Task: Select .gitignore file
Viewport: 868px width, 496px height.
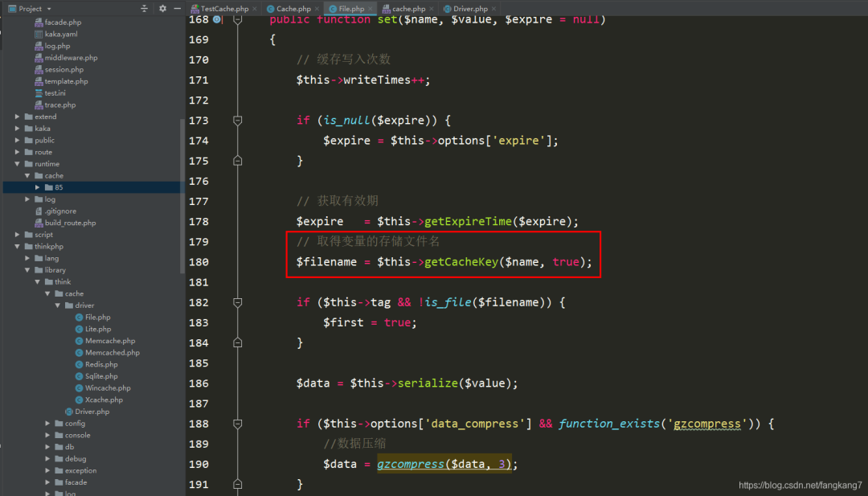Action: (x=56, y=211)
